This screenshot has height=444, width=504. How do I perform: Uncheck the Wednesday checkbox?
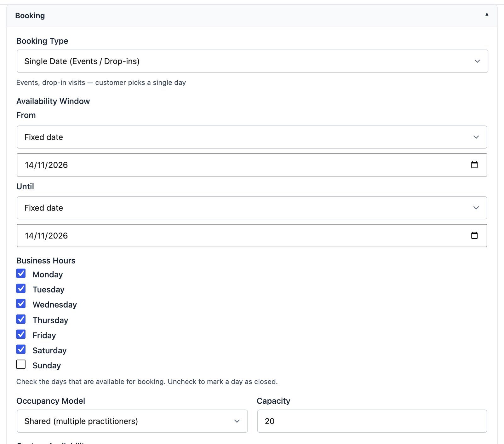tap(21, 304)
